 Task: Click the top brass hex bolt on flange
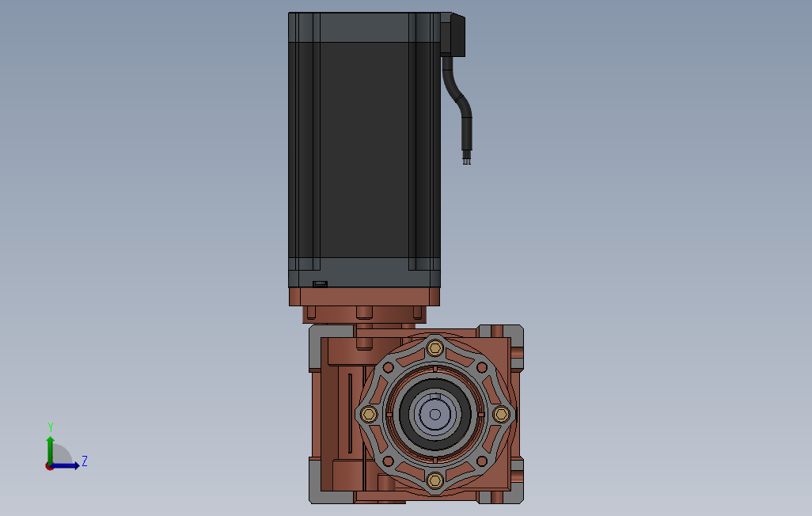(435, 348)
